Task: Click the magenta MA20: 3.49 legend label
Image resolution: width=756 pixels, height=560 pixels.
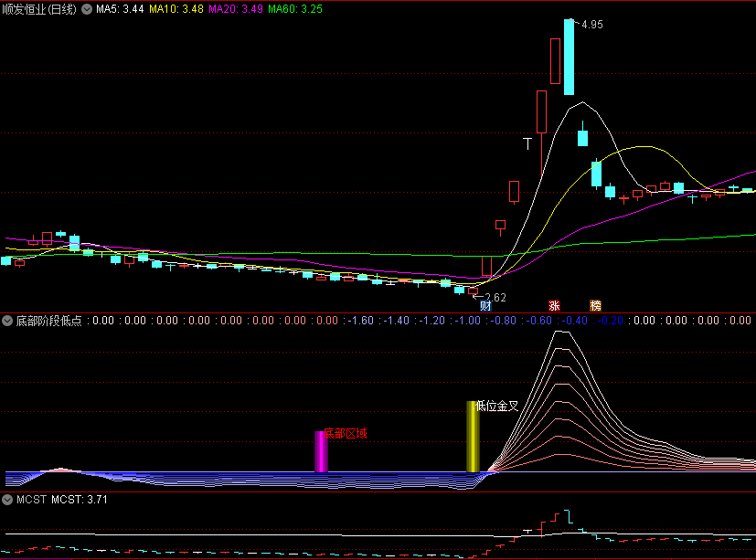Action: pos(236,9)
